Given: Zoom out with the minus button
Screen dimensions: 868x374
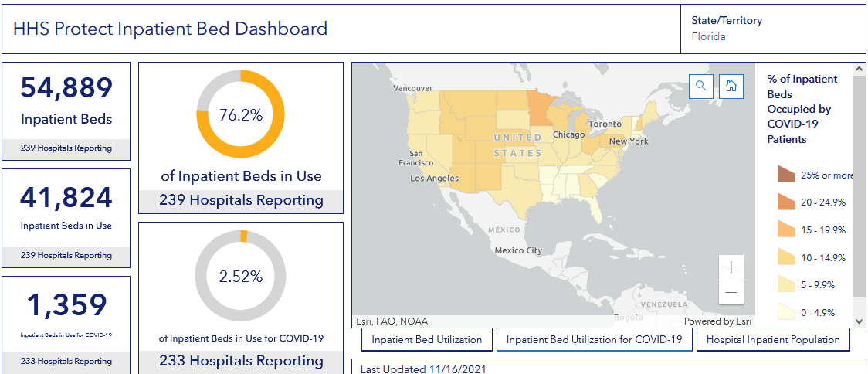Looking at the screenshot, I should (731, 293).
